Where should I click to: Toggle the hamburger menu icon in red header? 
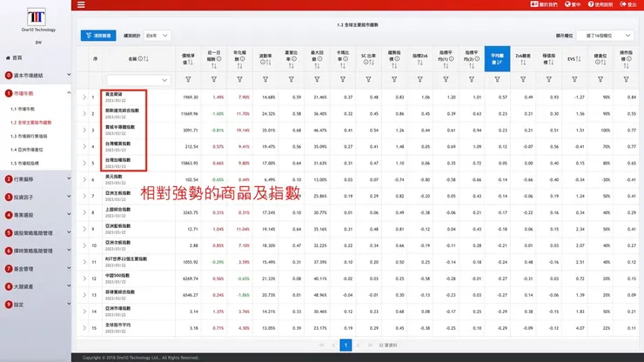click(x=81, y=4)
